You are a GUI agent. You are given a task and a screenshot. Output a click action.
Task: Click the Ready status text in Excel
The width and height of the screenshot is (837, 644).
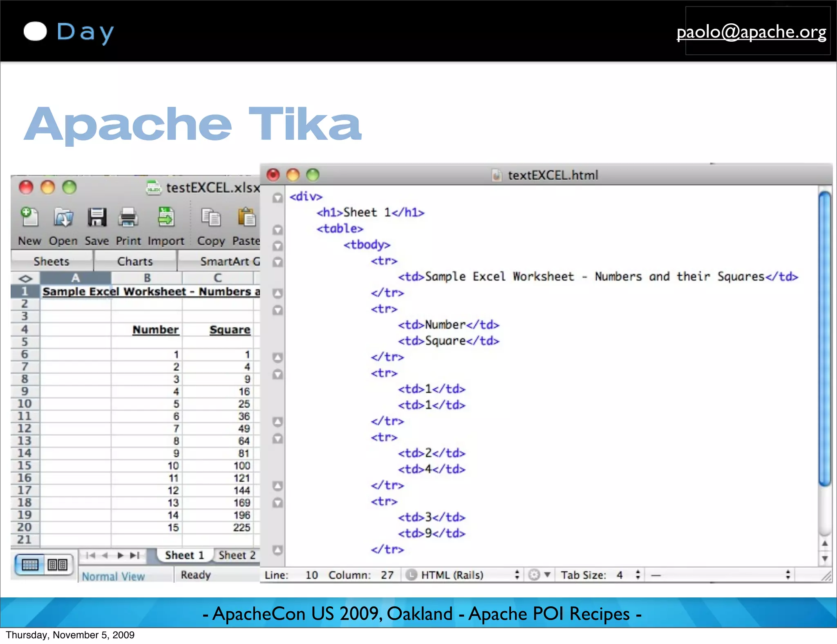(x=196, y=575)
